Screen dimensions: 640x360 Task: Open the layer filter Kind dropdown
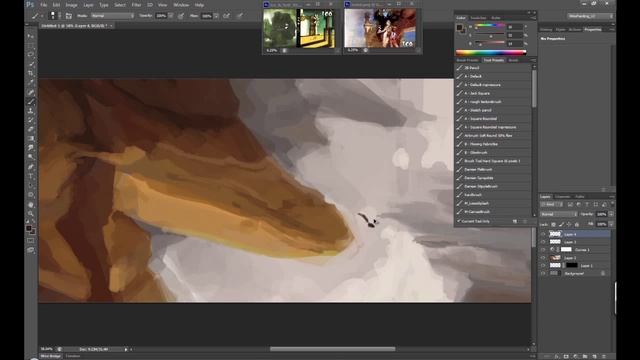551,204
